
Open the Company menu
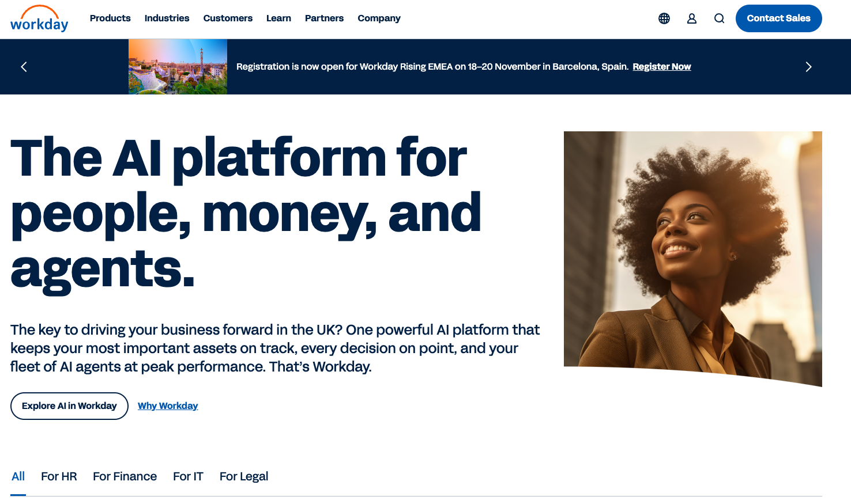coord(379,18)
